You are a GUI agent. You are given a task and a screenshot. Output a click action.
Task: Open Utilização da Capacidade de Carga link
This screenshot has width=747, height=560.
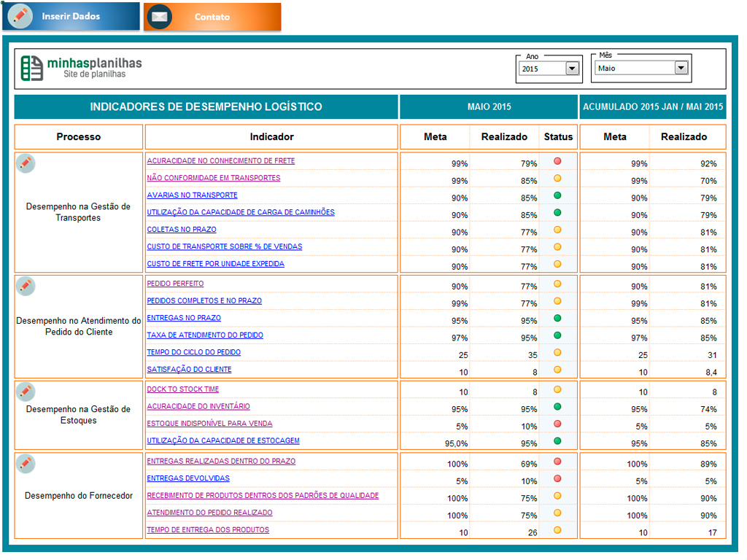tap(241, 212)
